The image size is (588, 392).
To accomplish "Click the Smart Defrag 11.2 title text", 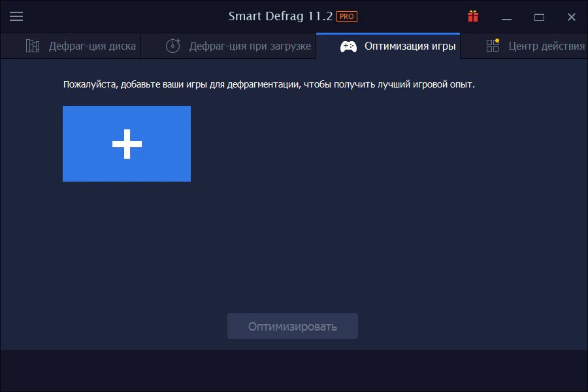I will click(280, 16).
